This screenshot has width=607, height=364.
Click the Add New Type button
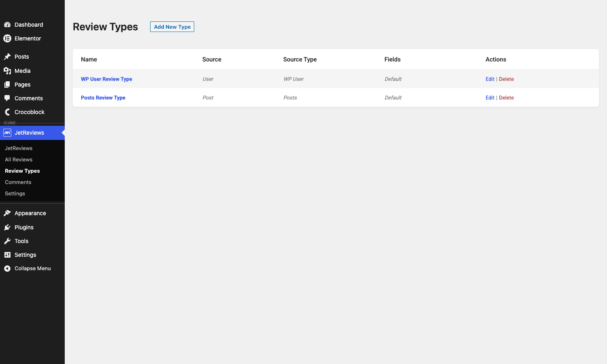pos(172,27)
